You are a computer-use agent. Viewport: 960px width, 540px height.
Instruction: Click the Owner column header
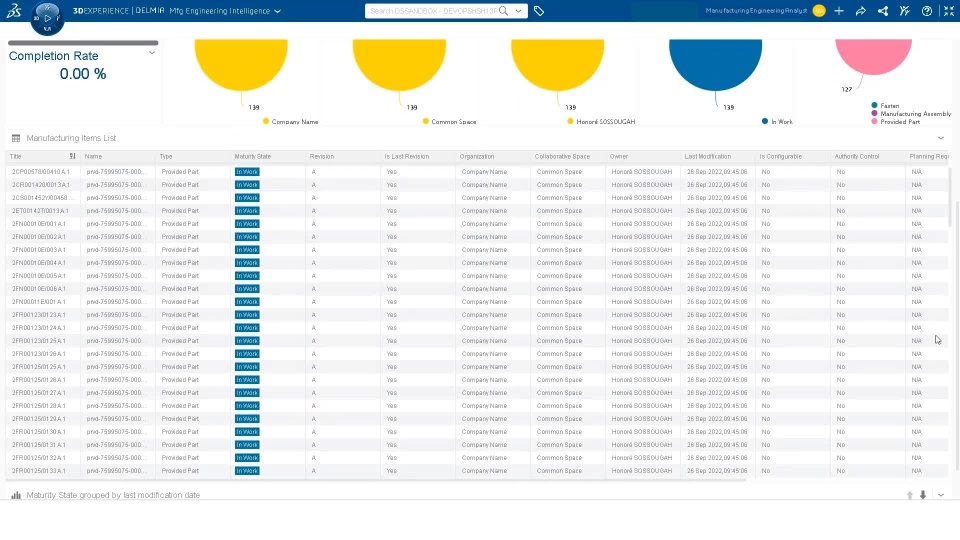[618, 157]
